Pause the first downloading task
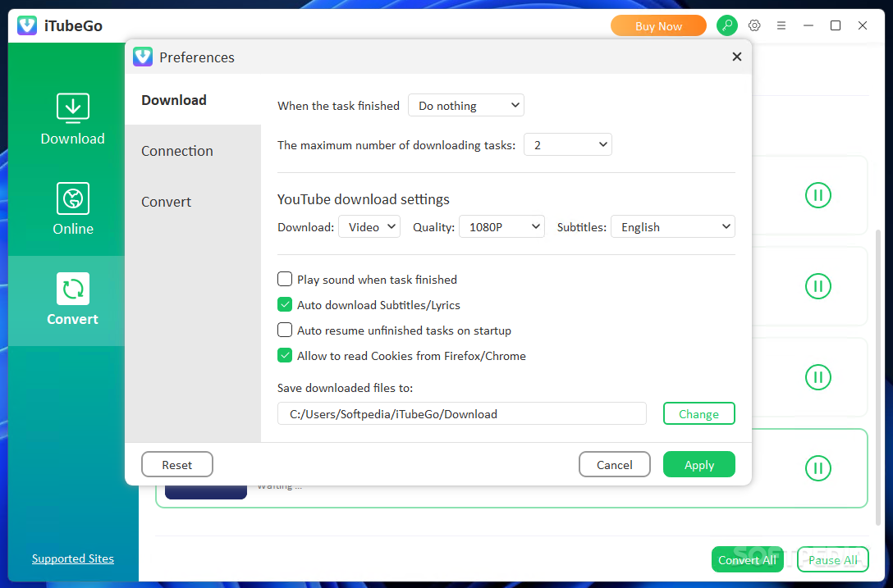The width and height of the screenshot is (893, 588). click(x=817, y=195)
